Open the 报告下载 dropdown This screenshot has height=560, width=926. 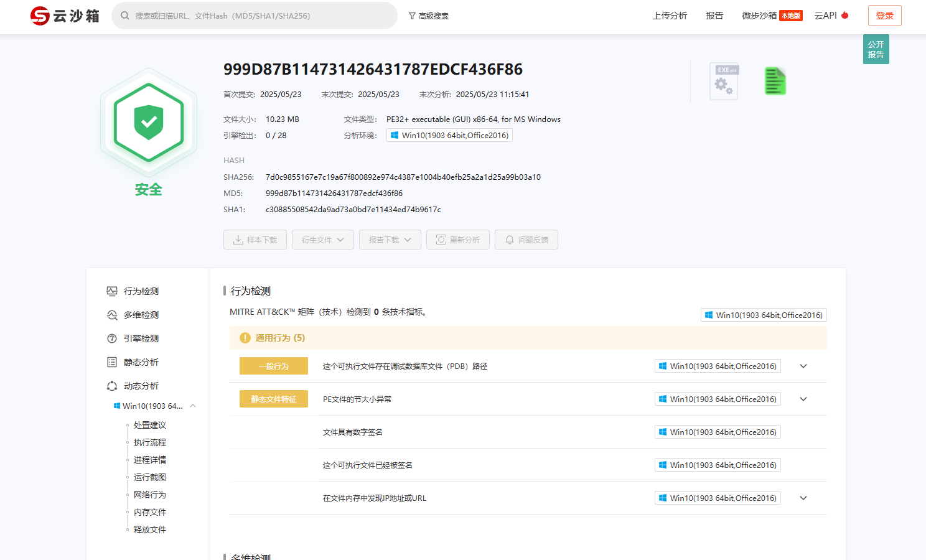pos(390,240)
